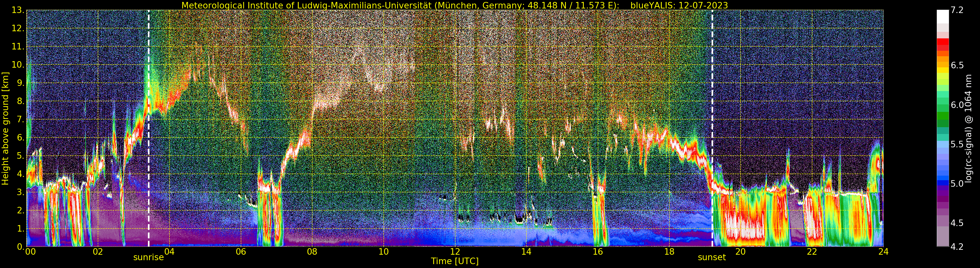Click the height axis tick label '10.'

click(18, 65)
